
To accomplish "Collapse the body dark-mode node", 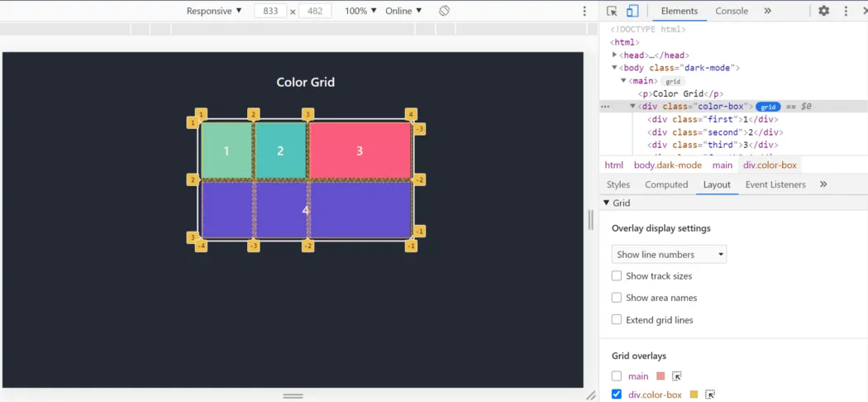I will 614,68.
